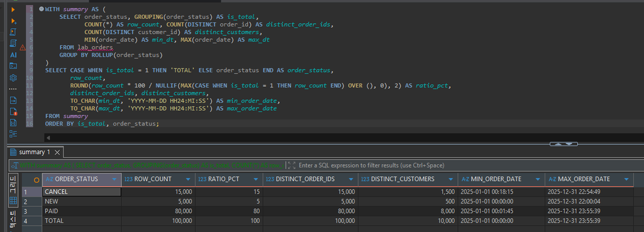This screenshot has height=232, width=644.
Task: Close the summary 1 result tab
Action: (x=57, y=152)
